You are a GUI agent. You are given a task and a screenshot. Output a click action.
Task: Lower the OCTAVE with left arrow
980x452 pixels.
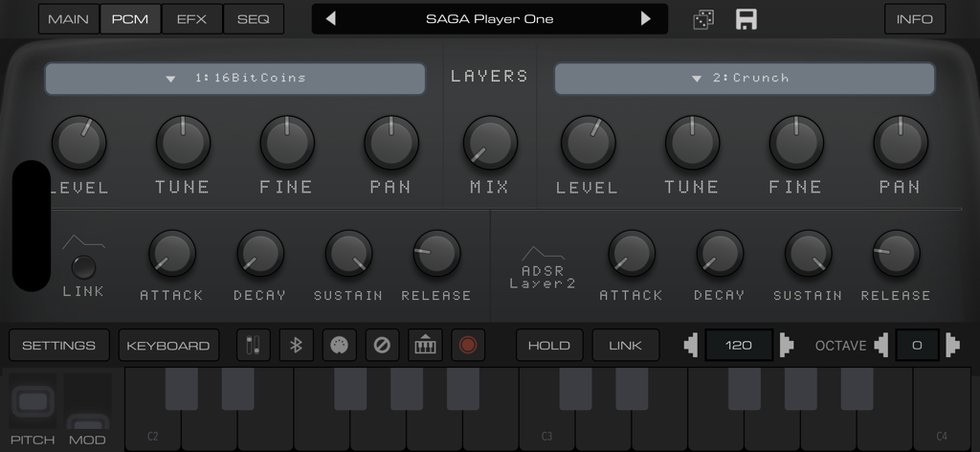click(881, 345)
